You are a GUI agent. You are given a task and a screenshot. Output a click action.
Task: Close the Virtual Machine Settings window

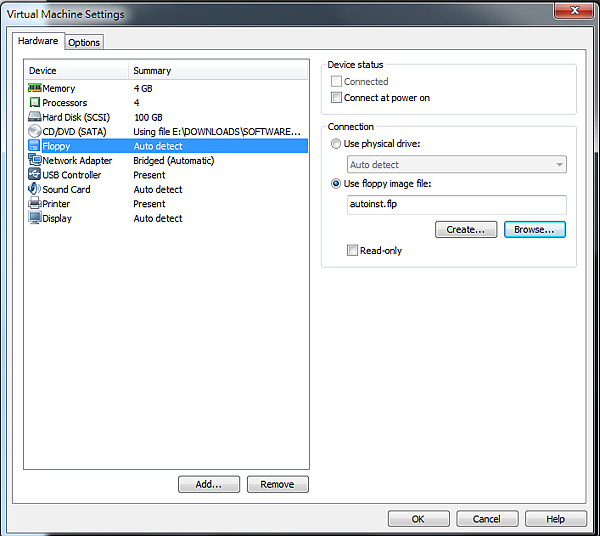coord(574,10)
